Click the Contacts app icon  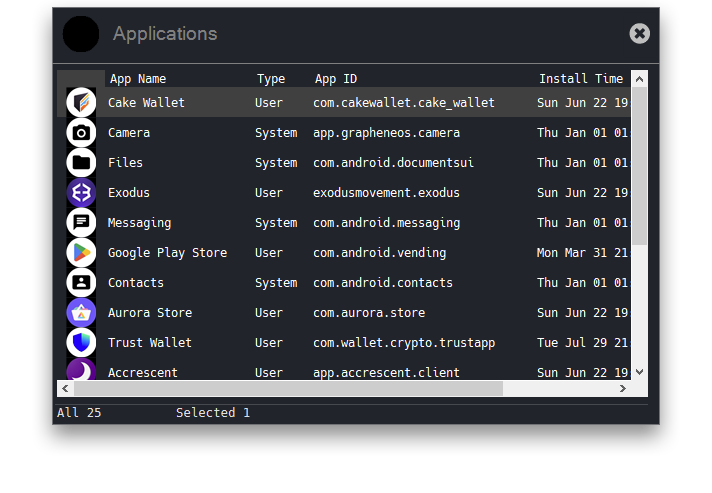tap(81, 282)
